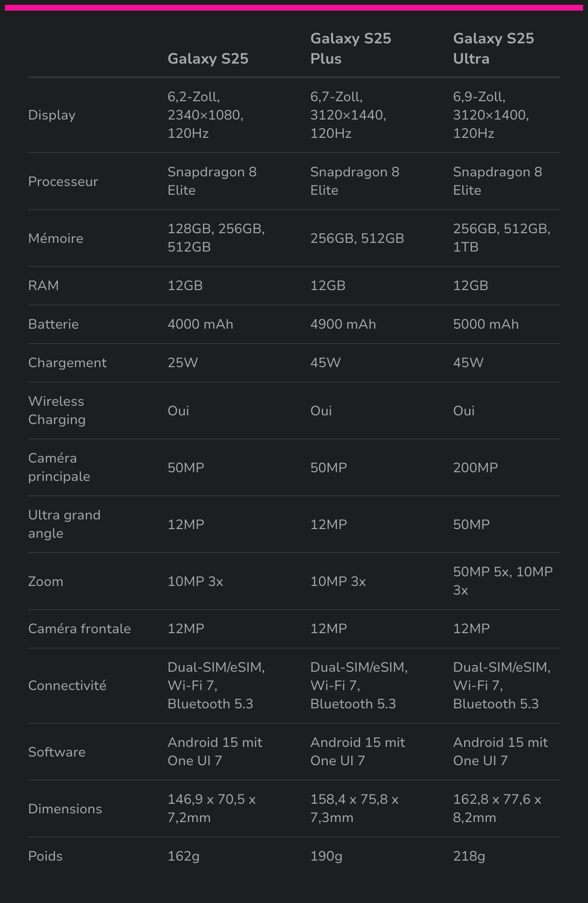The width and height of the screenshot is (588, 903).
Task: Click the Wireless Charging row label
Action: pos(56,411)
